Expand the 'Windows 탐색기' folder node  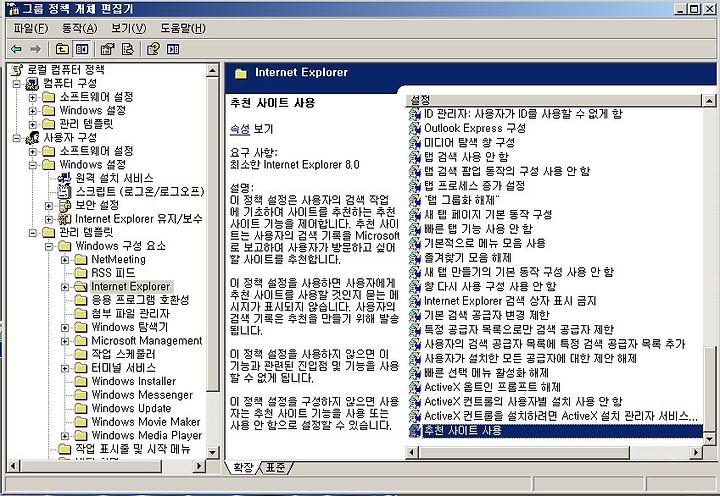click(65, 328)
